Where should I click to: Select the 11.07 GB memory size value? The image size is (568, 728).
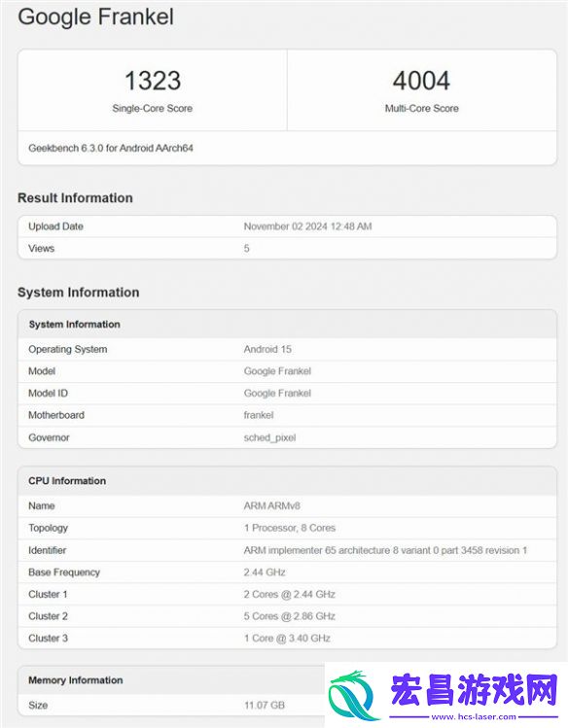265,706
